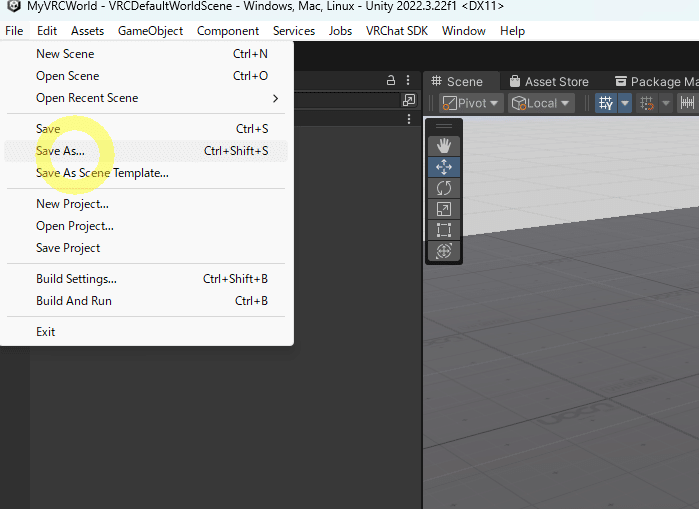Screen dimensions: 699x509
Task: Switch to the Asset Store tab
Action: 549,82
